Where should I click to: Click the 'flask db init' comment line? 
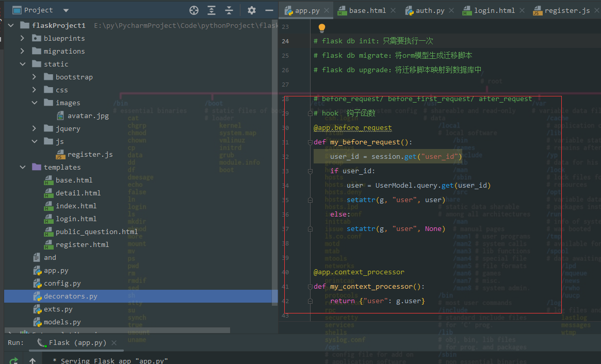pos(373,41)
